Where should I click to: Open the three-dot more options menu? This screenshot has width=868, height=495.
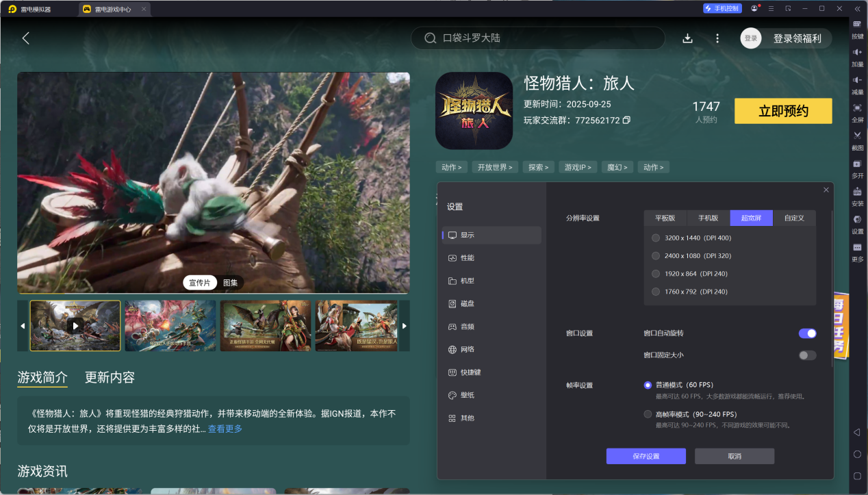717,38
